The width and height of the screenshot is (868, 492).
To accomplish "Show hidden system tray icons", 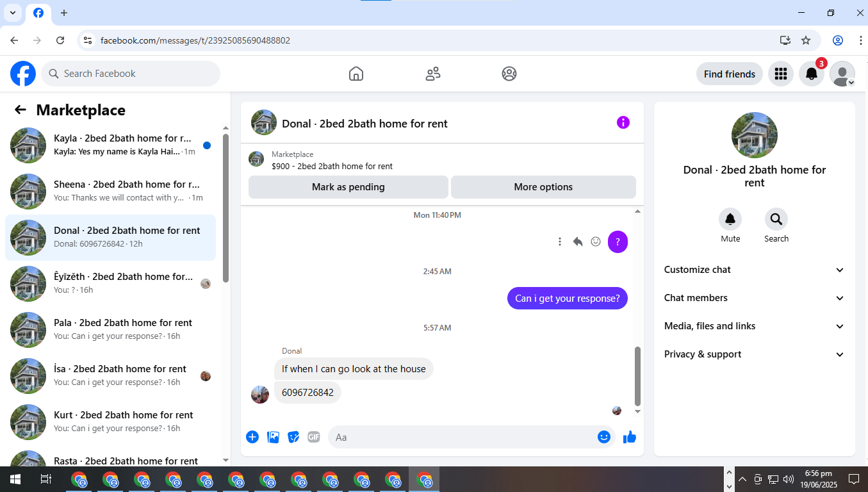I will [x=742, y=479].
